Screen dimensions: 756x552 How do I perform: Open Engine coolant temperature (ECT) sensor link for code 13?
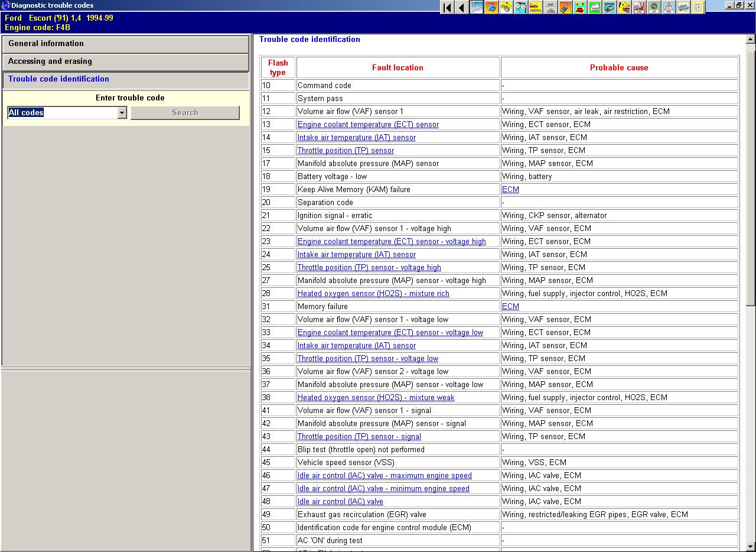368,125
